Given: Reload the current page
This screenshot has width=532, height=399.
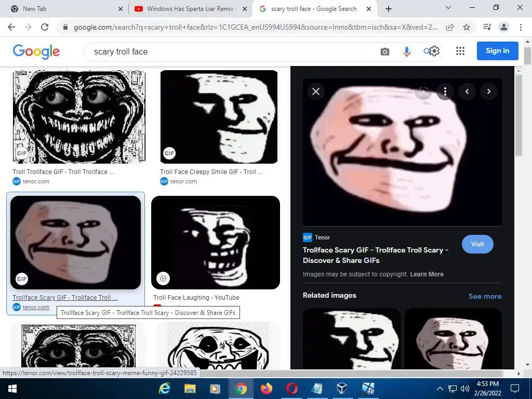Looking at the screenshot, I should pyautogui.click(x=45, y=27).
